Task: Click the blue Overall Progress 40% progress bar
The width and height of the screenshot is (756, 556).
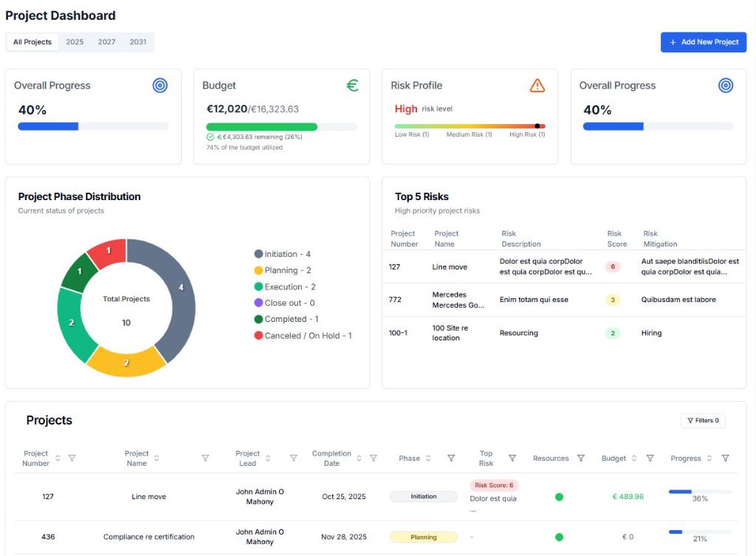Action: tap(47, 126)
